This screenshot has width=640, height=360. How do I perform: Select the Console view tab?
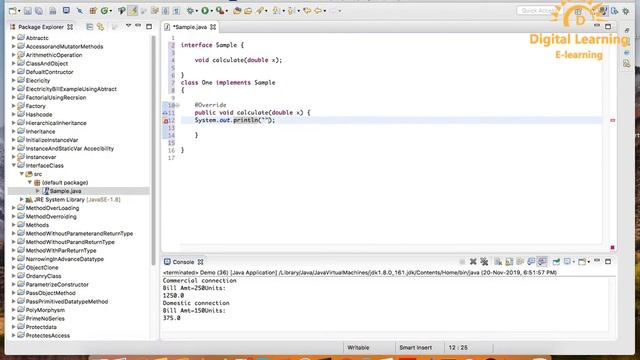coord(183,262)
